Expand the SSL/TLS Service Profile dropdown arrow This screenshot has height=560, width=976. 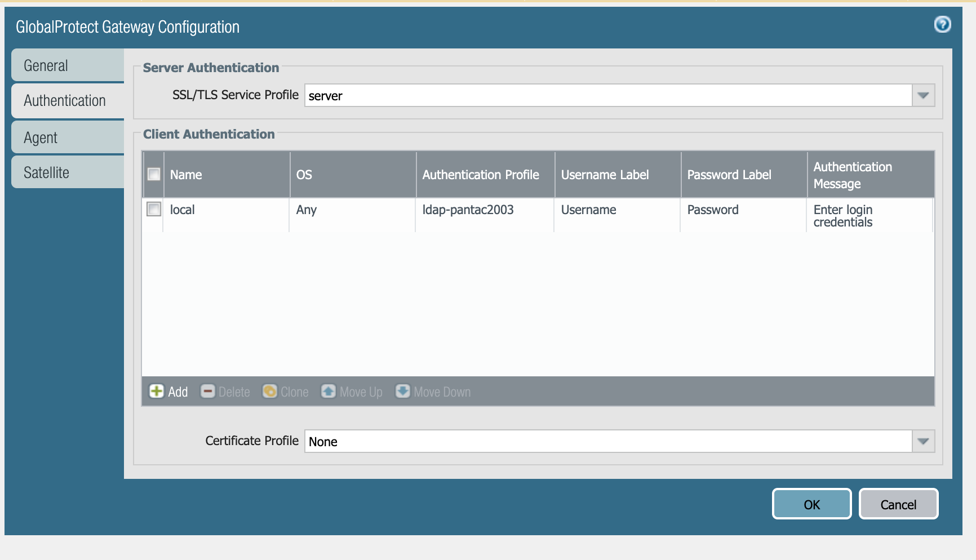[923, 95]
